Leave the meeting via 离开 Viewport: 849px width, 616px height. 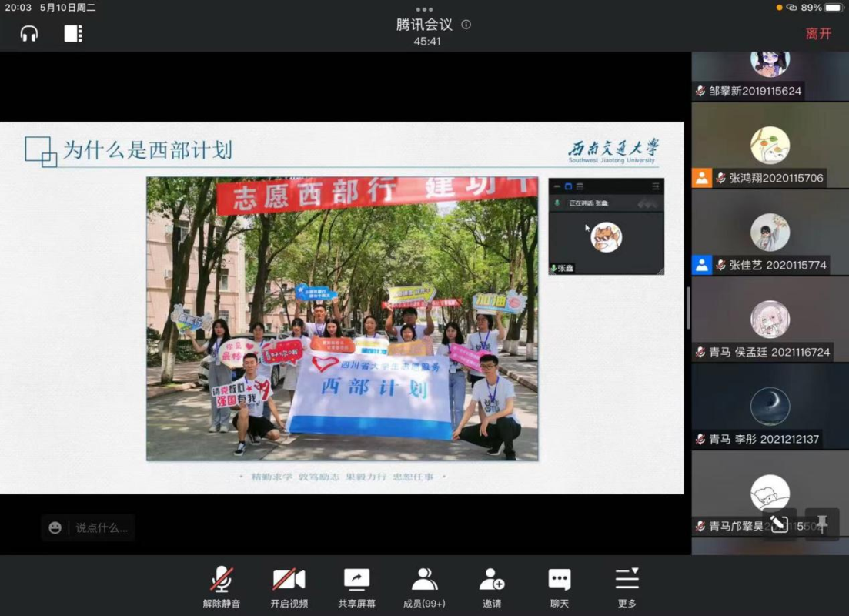[x=818, y=34]
